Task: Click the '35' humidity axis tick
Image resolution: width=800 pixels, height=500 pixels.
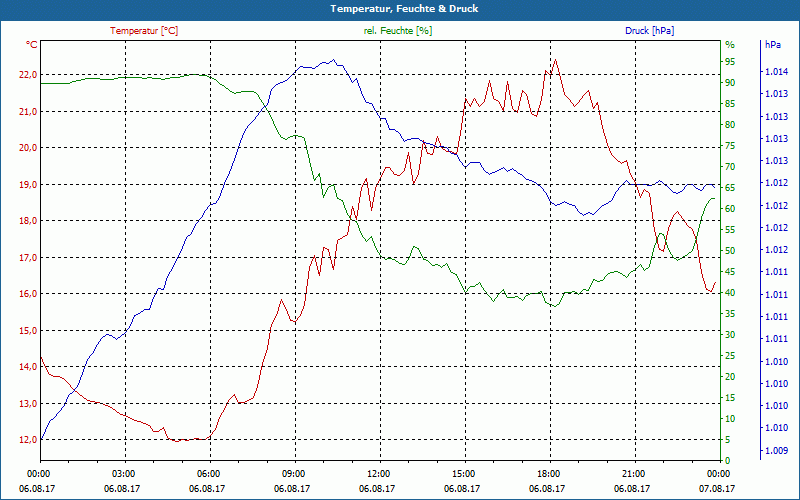Action: [730, 314]
